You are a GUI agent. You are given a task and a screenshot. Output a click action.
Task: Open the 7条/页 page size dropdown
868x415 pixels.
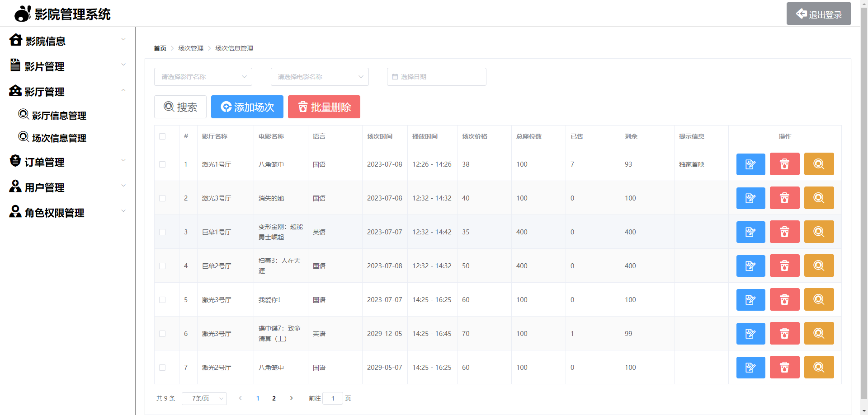pos(204,398)
